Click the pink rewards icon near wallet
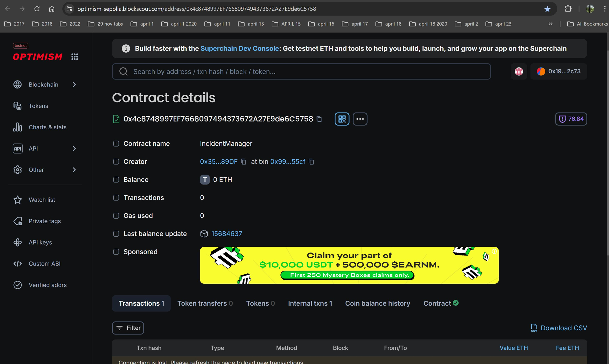Image resolution: width=609 pixels, height=364 pixels. click(x=519, y=71)
